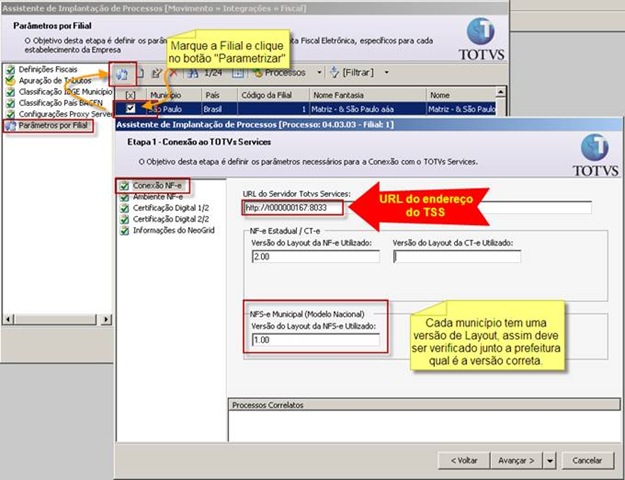This screenshot has width=625, height=480.
Task: Click the URL do Servidor Totvs Services field
Action: coord(417,208)
